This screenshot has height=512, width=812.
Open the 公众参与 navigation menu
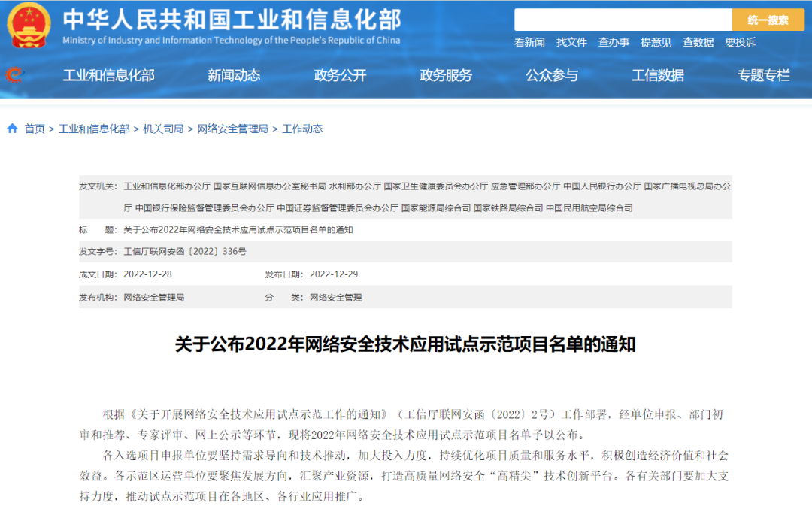[552, 75]
